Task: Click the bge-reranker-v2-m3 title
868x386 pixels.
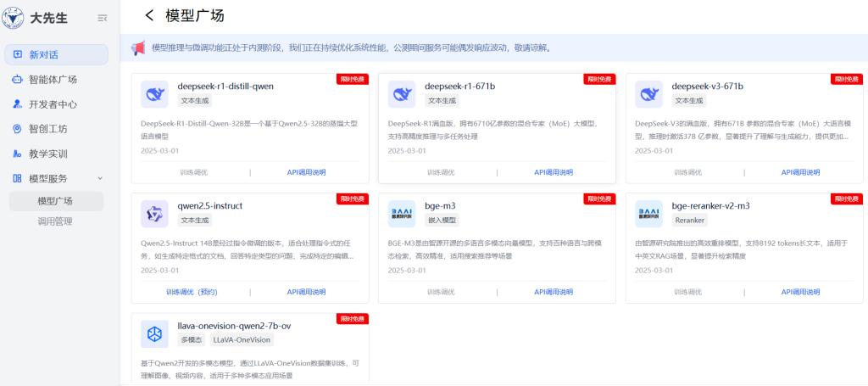Action: (x=711, y=206)
